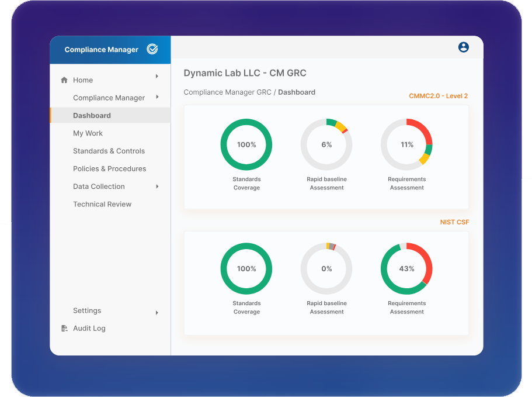532x397 pixels.
Task: Open the NIST CSF link
Action: [x=455, y=222]
